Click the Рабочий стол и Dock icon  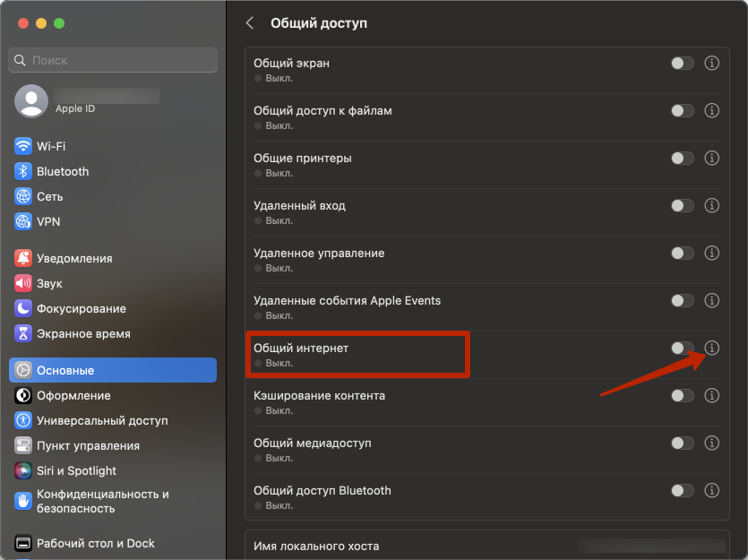click(x=23, y=543)
